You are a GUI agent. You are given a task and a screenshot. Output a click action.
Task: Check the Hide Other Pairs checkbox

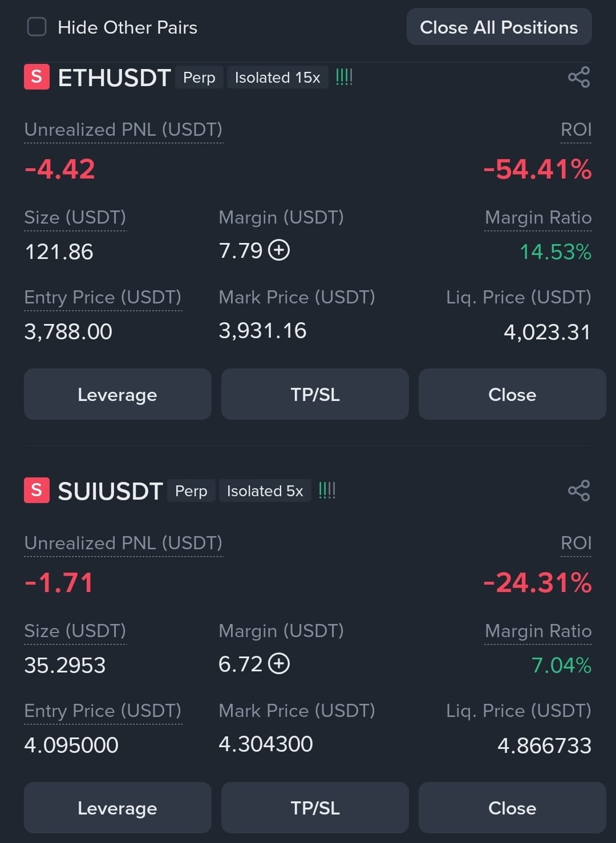coord(37,27)
